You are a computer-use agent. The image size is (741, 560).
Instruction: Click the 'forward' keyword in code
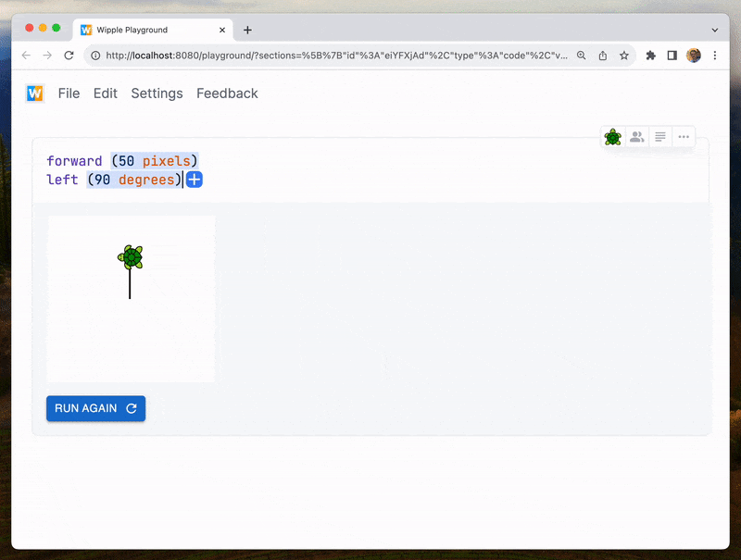coord(74,161)
